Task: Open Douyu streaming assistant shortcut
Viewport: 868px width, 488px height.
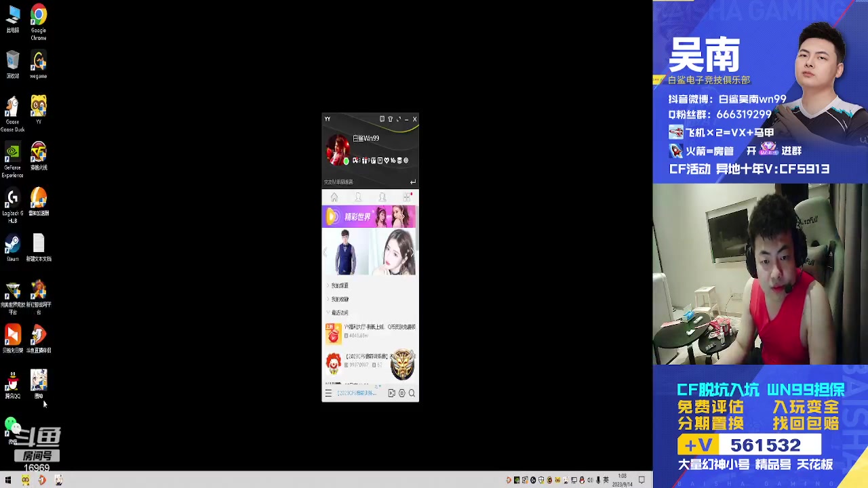Action: [x=39, y=339]
